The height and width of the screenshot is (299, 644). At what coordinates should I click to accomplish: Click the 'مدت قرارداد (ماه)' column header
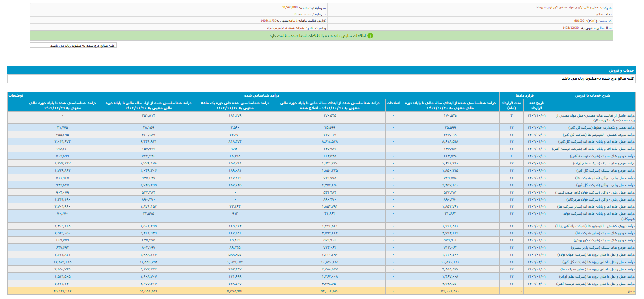point(512,105)
